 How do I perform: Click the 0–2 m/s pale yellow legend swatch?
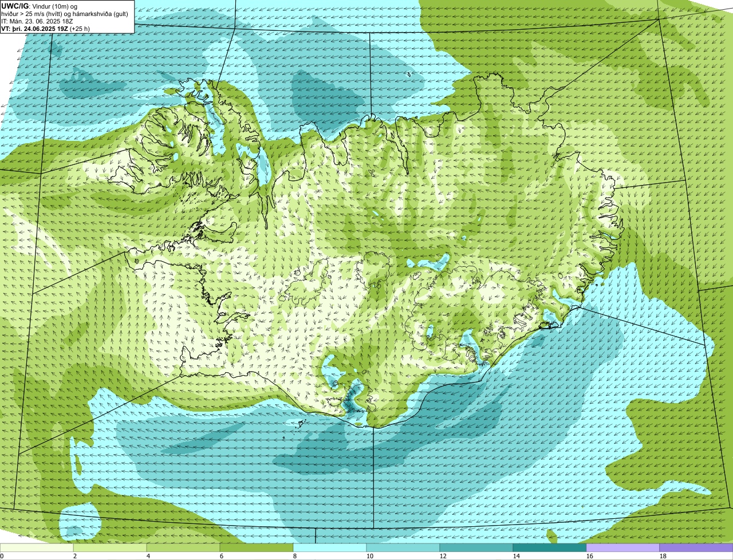click(37, 548)
